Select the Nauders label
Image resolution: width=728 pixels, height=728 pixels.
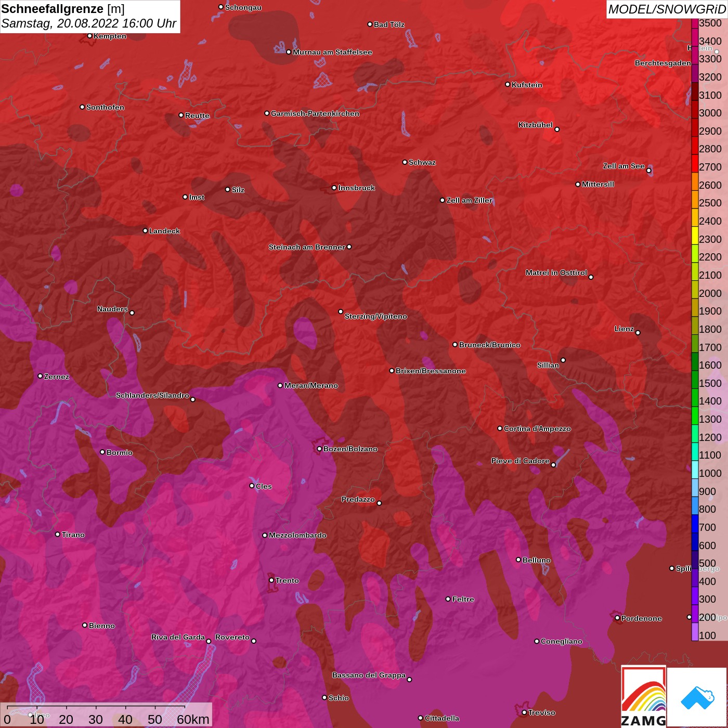[112, 309]
